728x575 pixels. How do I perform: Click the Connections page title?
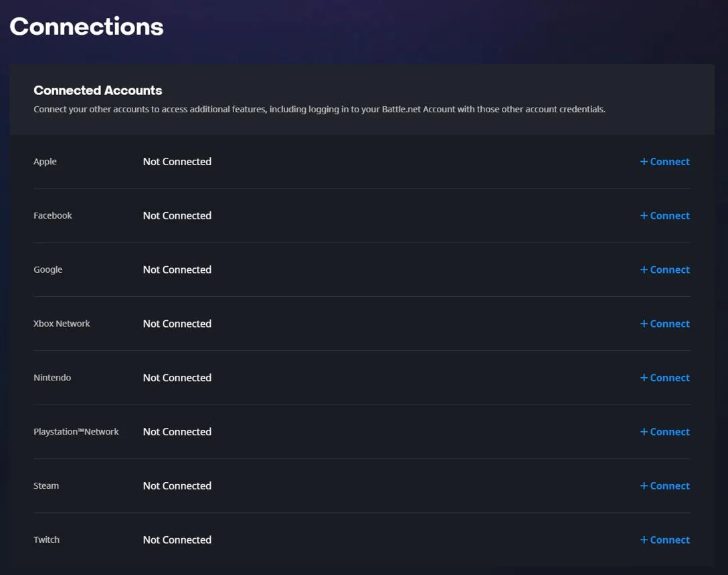coord(87,27)
